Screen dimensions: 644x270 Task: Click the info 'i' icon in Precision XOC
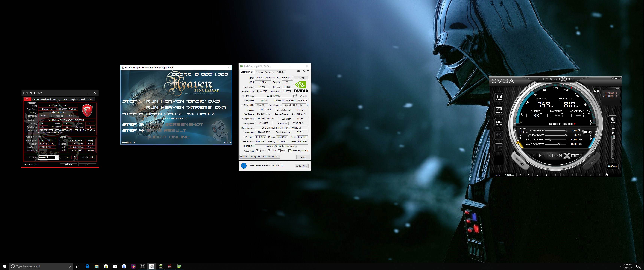point(612,78)
